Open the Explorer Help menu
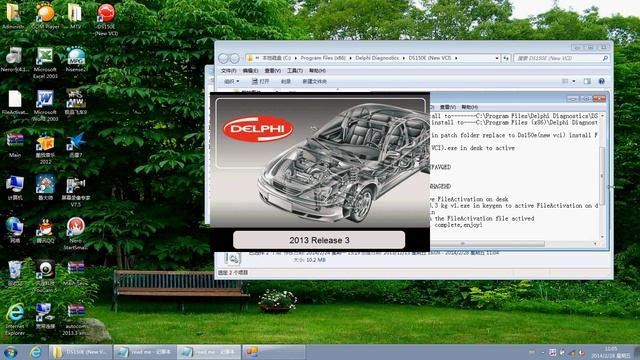The height and width of the screenshot is (360, 640). (x=317, y=71)
